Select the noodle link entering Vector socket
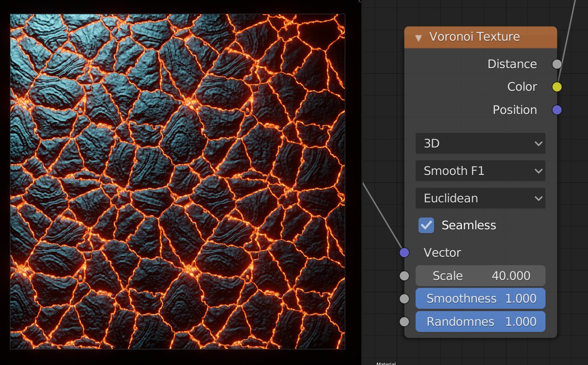This screenshot has height=365, width=588. pyautogui.click(x=383, y=216)
